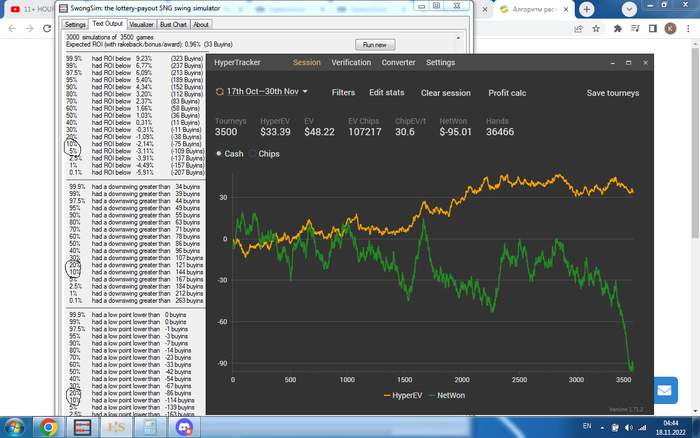700x438 pixels.
Task: Show hidden tray icons arrow
Action: pyautogui.click(x=602, y=428)
